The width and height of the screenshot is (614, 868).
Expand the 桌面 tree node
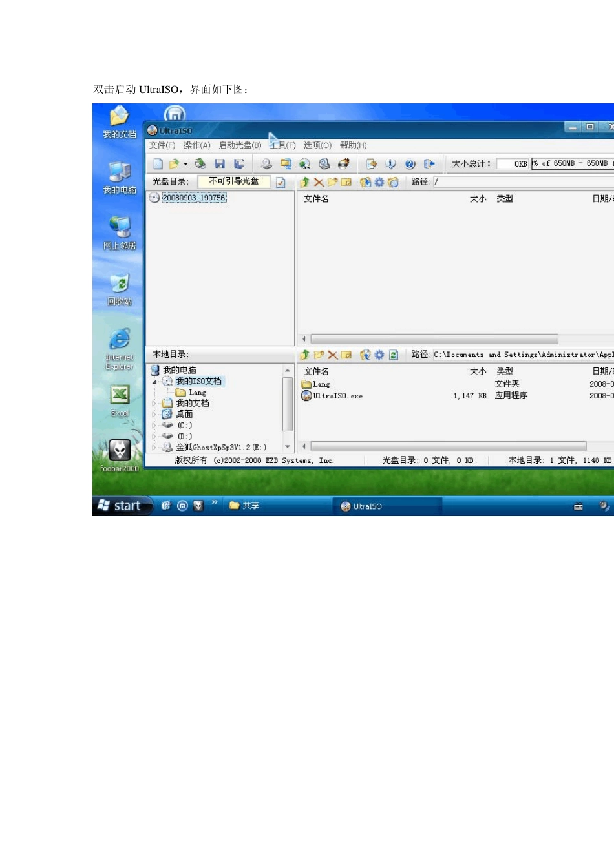point(154,415)
